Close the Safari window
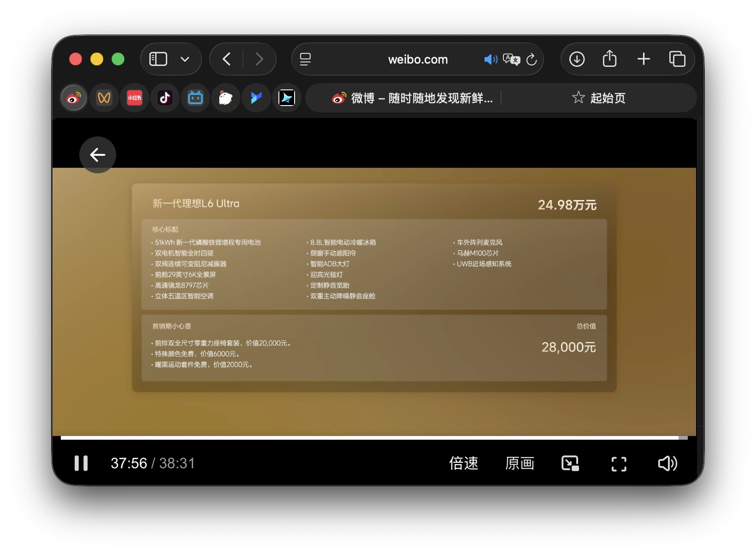Screen dimensions: 756x554 (x=76, y=59)
